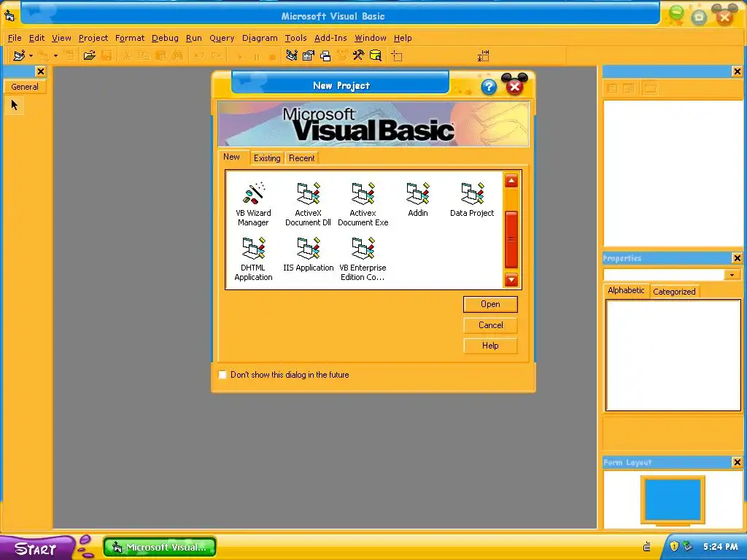This screenshot has height=560, width=747.
Task: Switch to the Existing tab
Action: tap(267, 158)
